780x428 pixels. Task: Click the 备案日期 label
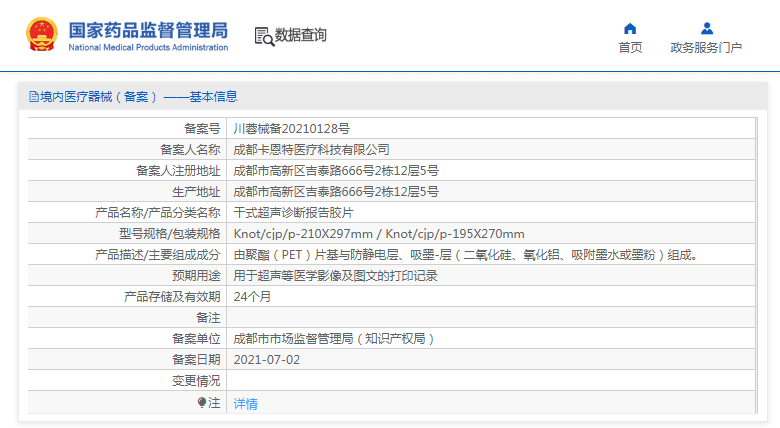click(x=196, y=360)
